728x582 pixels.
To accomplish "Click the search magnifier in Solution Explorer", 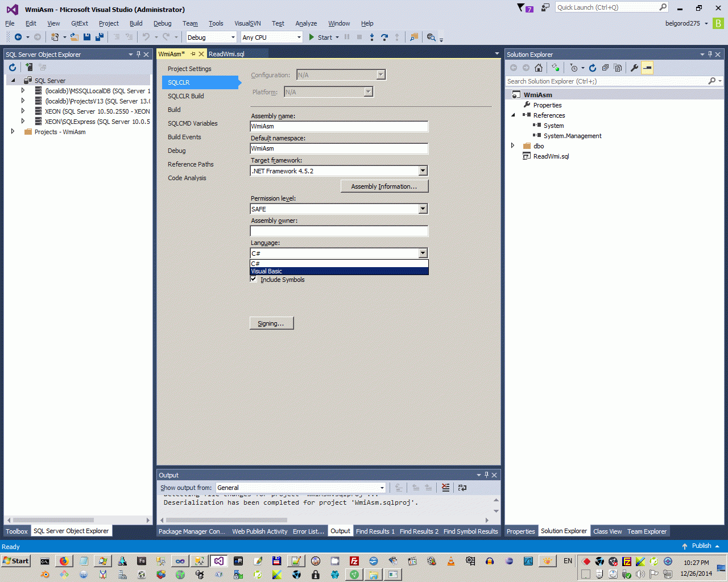I will [712, 81].
